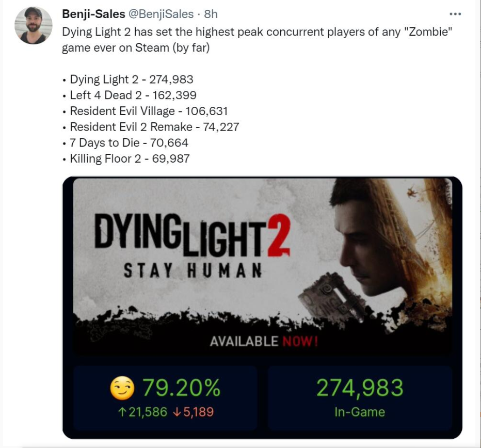The image size is (481, 448).
Task: Click the Left 4 Dead 2 list line
Action: pyautogui.click(x=133, y=95)
